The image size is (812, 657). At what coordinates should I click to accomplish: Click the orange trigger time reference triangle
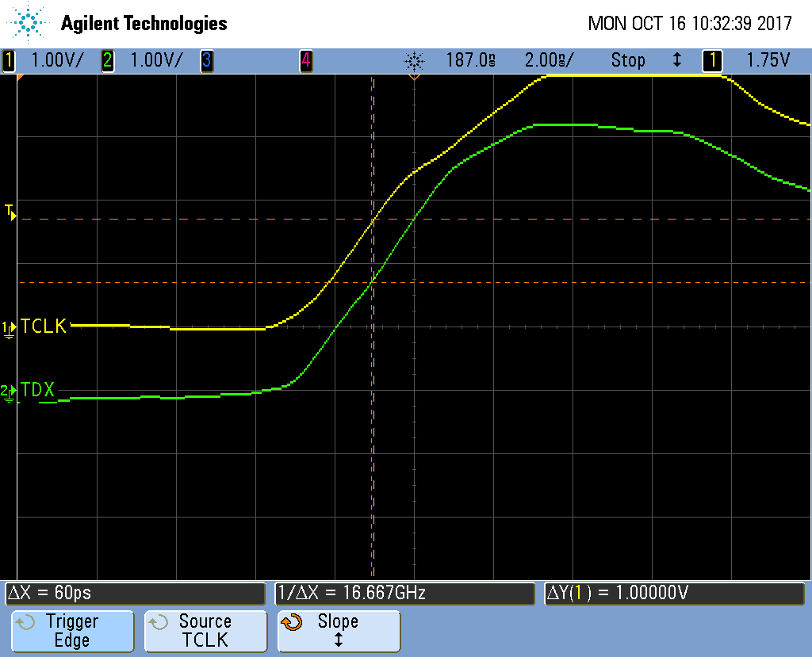413,78
